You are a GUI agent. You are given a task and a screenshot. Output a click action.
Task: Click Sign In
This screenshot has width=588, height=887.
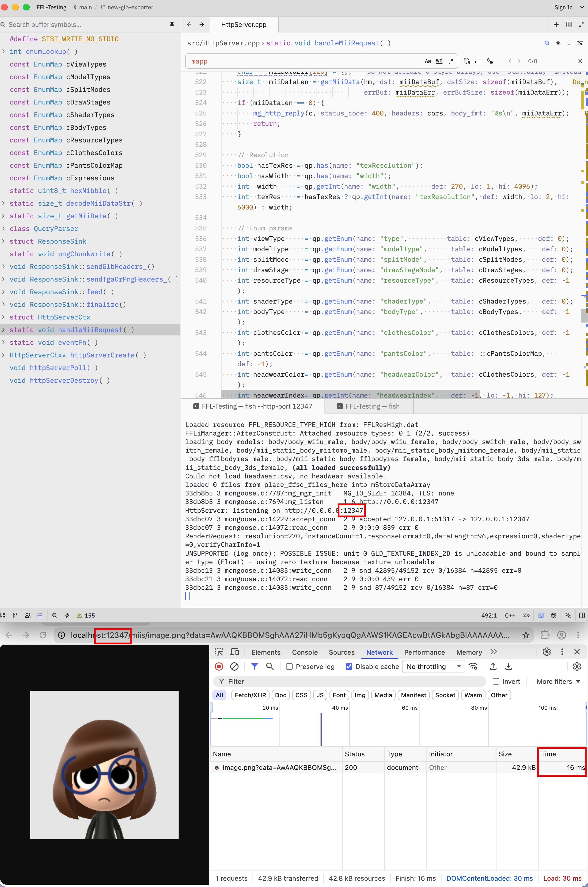point(563,7)
